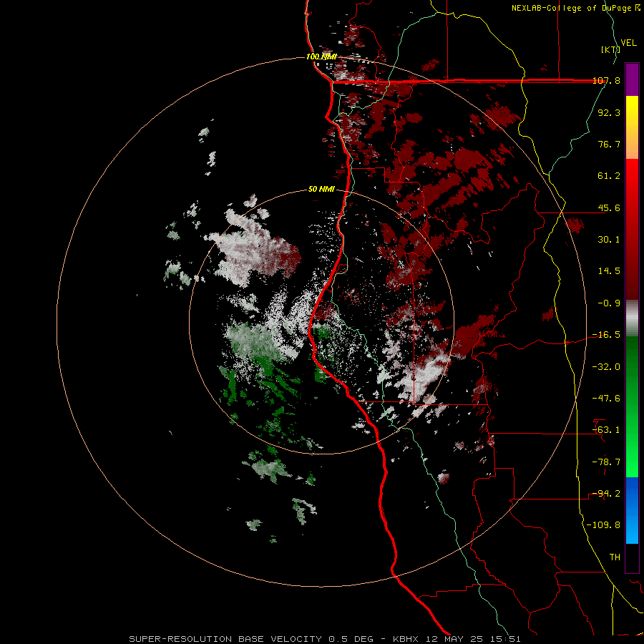Click the 50 NMI range ring label
Screen dimensions: 644x644
click(321, 190)
